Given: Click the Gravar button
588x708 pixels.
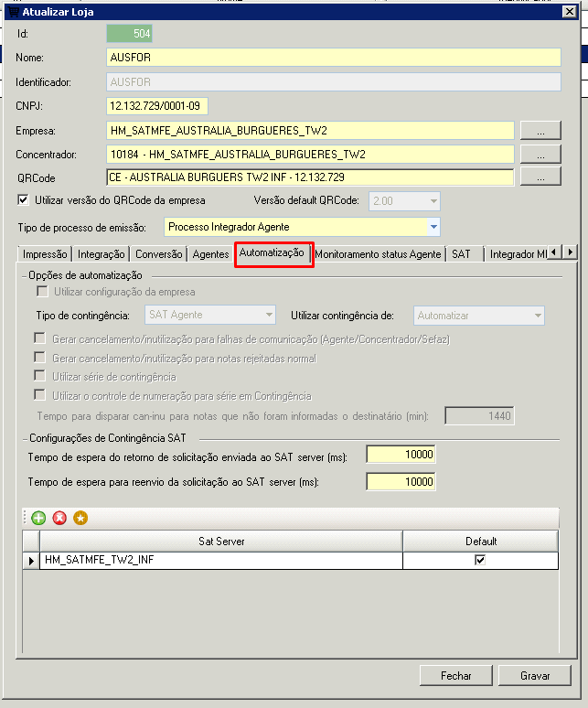Looking at the screenshot, I should click(535, 676).
